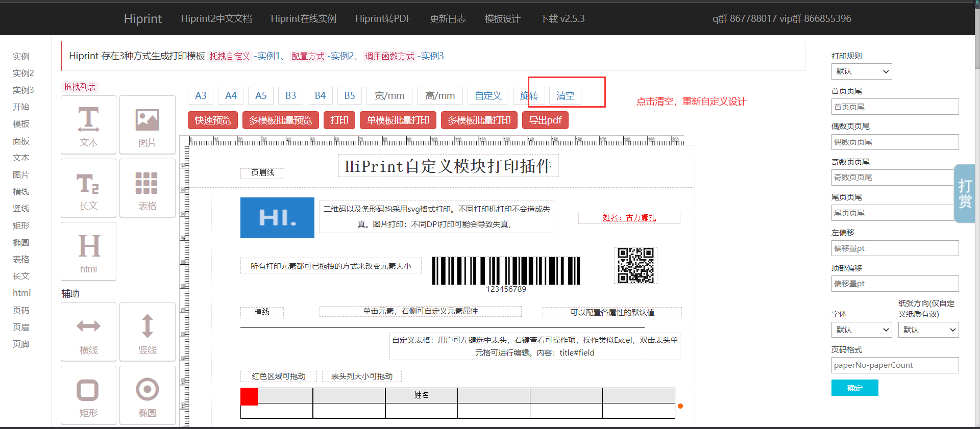Open the 实例3 link in the header
980x429 pixels.
[432, 56]
